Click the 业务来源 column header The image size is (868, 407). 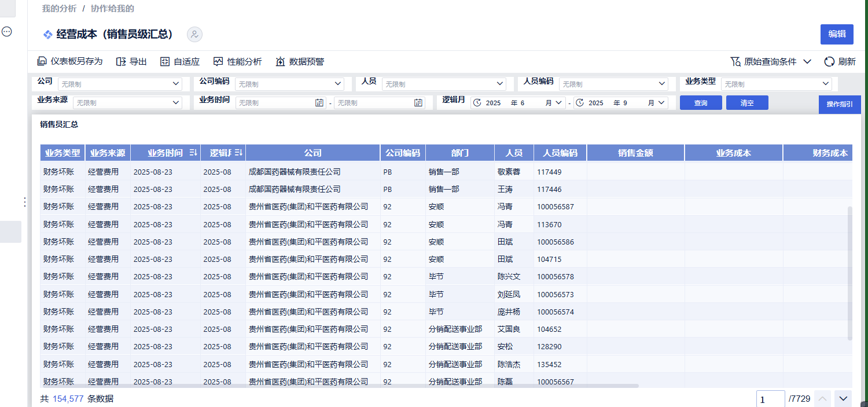point(108,153)
